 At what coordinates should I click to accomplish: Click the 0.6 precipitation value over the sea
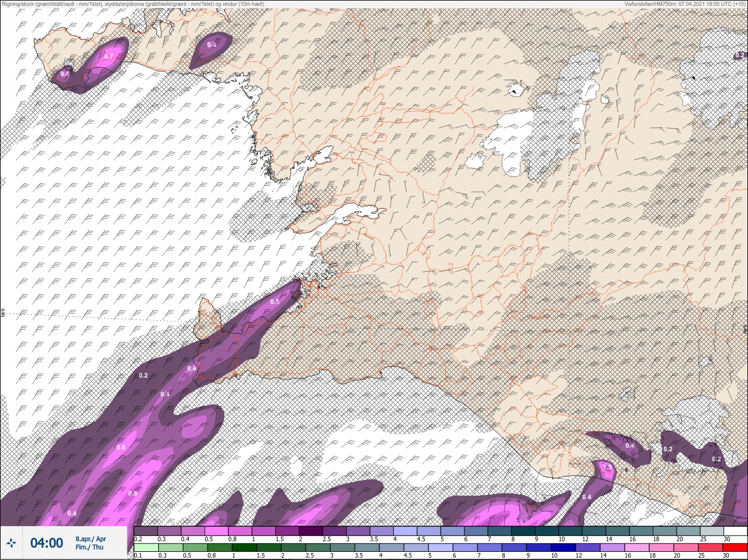(x=121, y=447)
